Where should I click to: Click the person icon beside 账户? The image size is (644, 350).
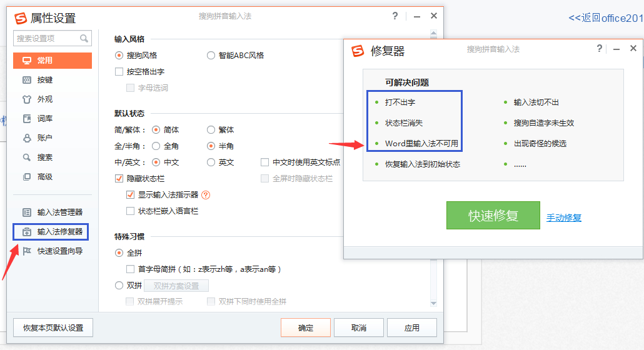[x=27, y=138]
